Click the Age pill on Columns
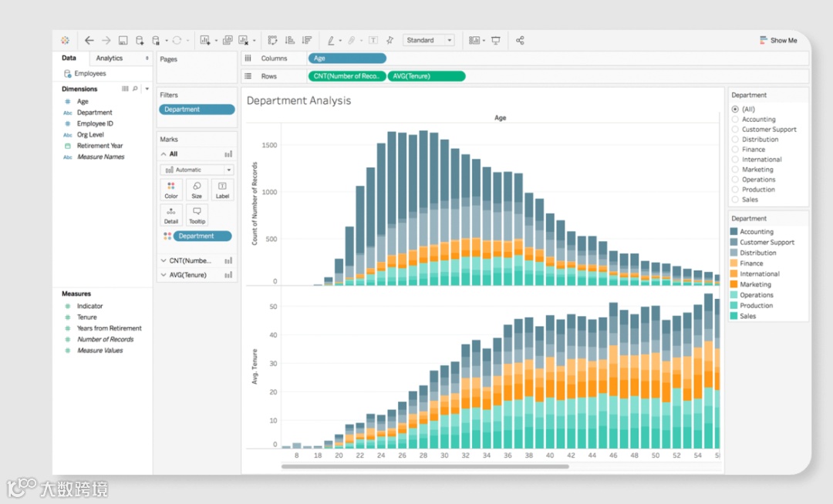The width and height of the screenshot is (833, 504). (347, 59)
